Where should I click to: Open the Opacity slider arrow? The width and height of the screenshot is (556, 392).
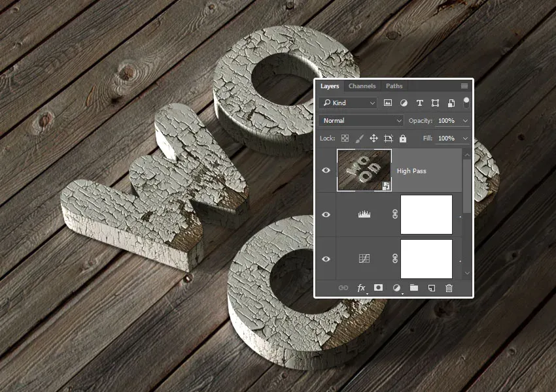465,121
